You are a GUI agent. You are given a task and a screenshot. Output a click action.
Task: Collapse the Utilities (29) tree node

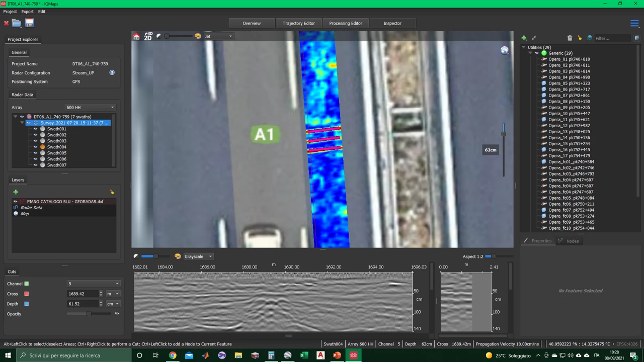[523, 47]
